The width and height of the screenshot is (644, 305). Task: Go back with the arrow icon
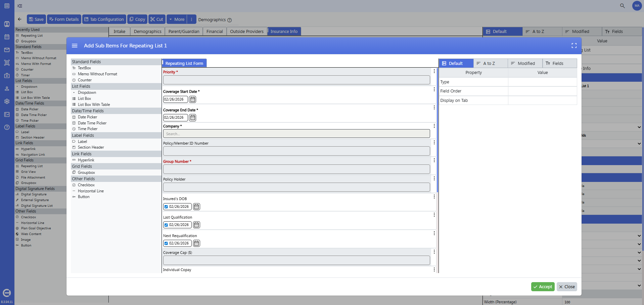pos(19,19)
